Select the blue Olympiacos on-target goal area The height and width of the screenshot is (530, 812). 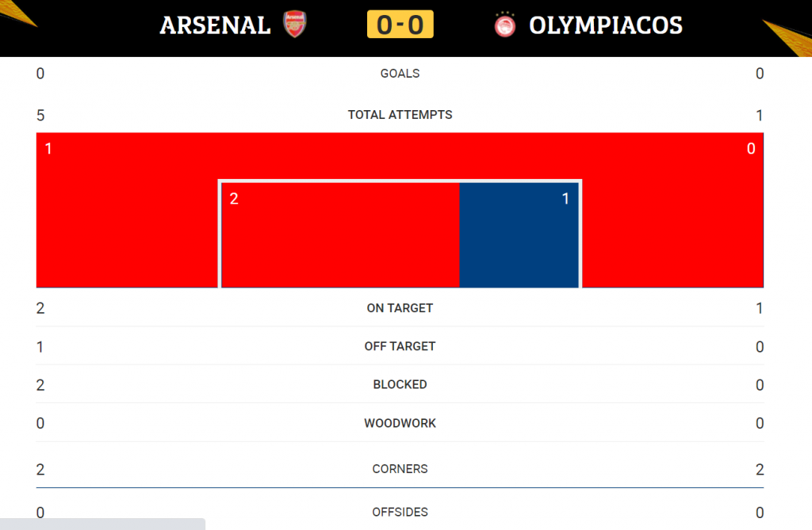click(519, 235)
